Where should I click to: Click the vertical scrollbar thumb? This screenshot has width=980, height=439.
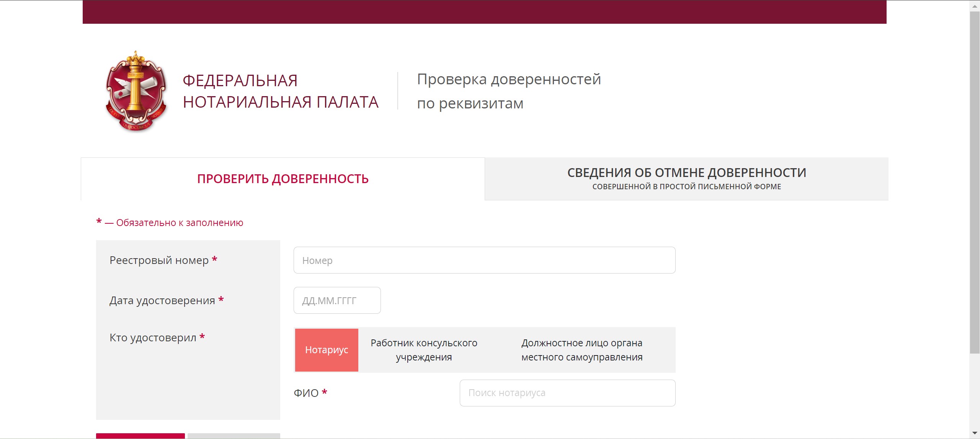tap(975, 182)
